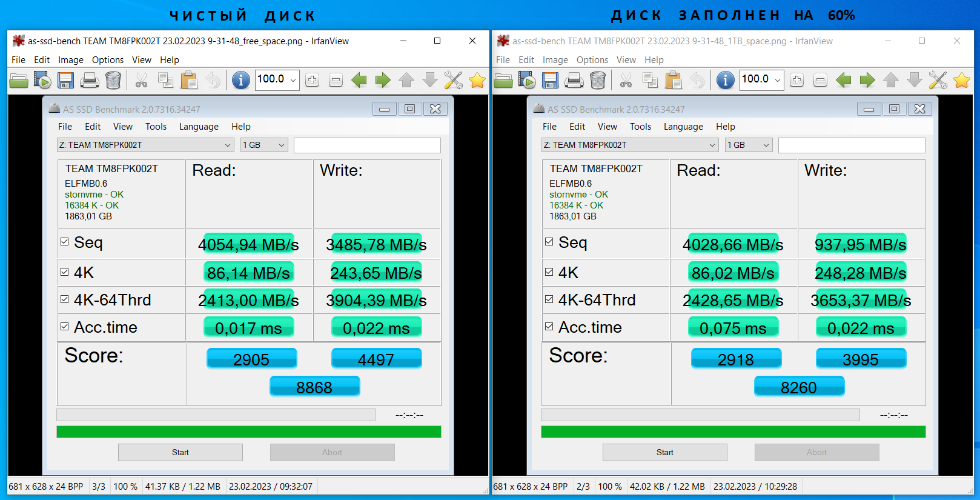Click the empty text field in free_space benchmark
The height and width of the screenshot is (500, 980).
[367, 145]
